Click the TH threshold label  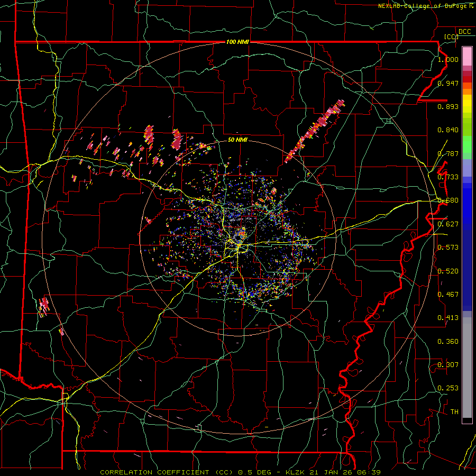point(454,412)
